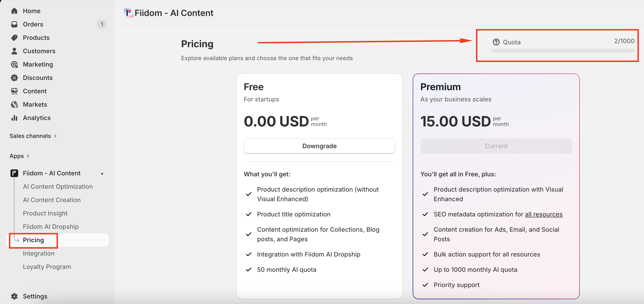Go to the Loyalty Program page
This screenshot has width=644, height=304.
(x=47, y=267)
